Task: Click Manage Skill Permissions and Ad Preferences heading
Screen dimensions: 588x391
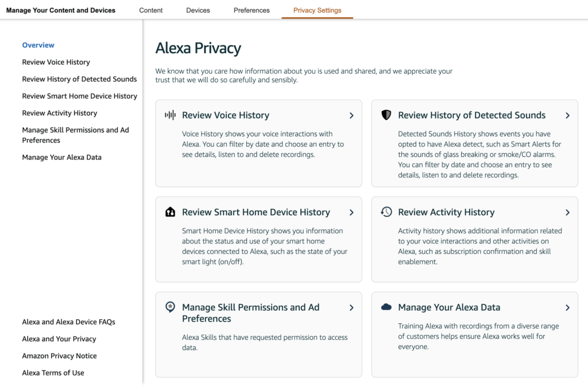Action: (250, 313)
